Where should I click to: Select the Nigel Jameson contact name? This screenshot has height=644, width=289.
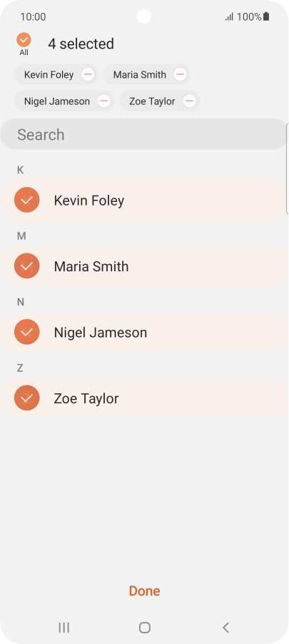tap(101, 332)
